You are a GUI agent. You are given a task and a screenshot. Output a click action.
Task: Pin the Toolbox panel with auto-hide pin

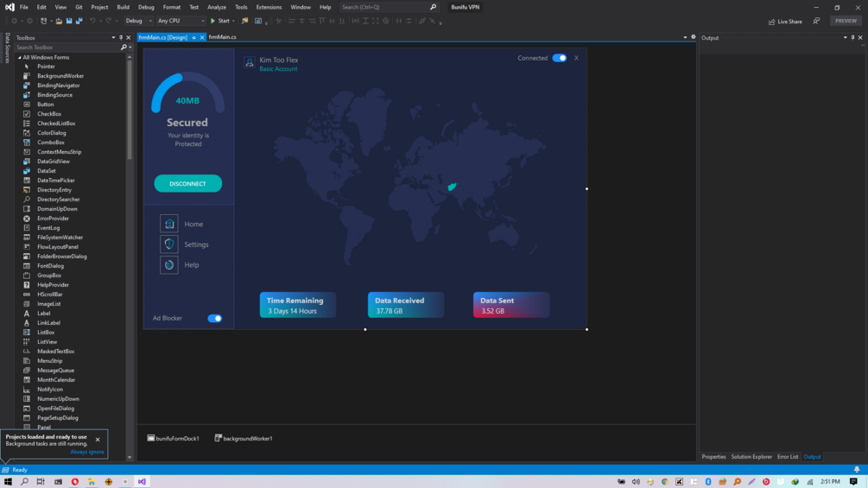[121, 38]
